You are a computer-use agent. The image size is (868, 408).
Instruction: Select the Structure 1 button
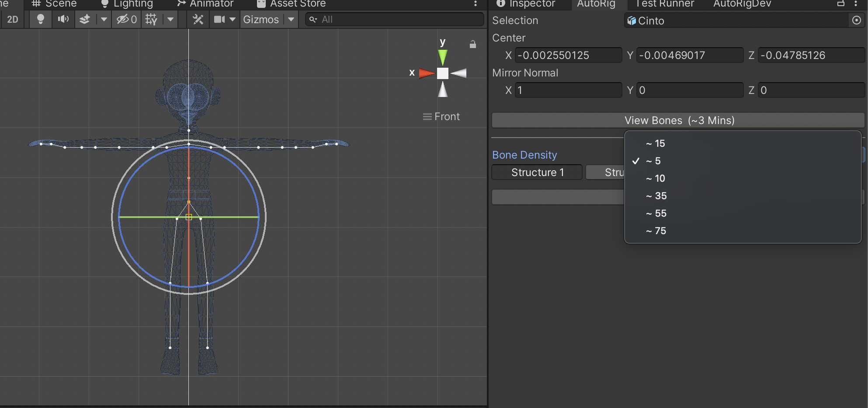click(x=537, y=173)
